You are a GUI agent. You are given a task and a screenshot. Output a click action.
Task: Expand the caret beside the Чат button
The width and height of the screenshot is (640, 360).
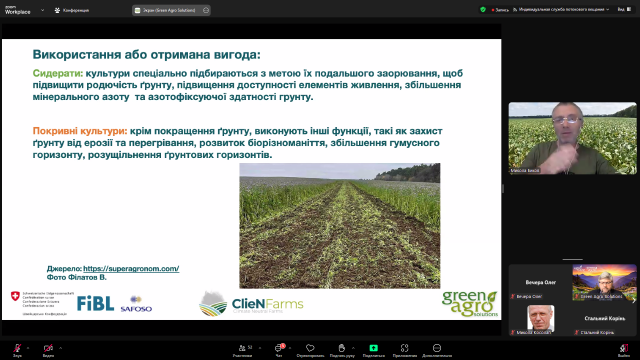click(x=290, y=348)
